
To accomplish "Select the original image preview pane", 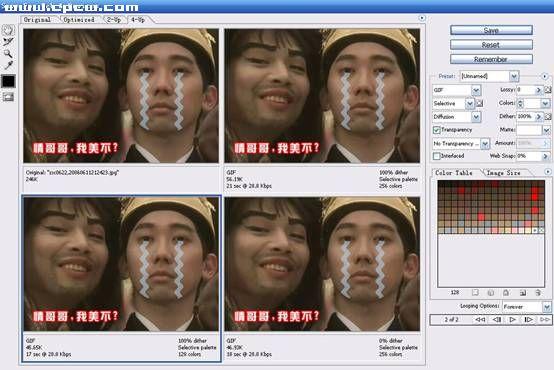I will point(121,96).
